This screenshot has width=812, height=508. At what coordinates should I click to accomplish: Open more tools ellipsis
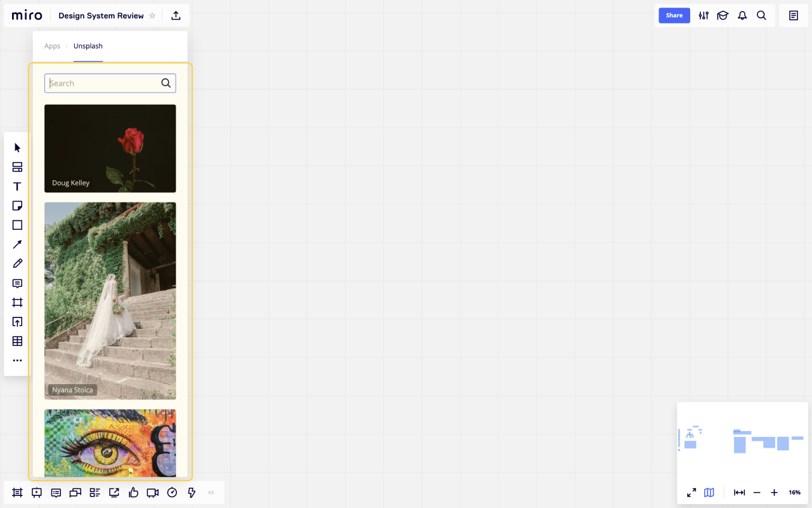click(x=17, y=361)
